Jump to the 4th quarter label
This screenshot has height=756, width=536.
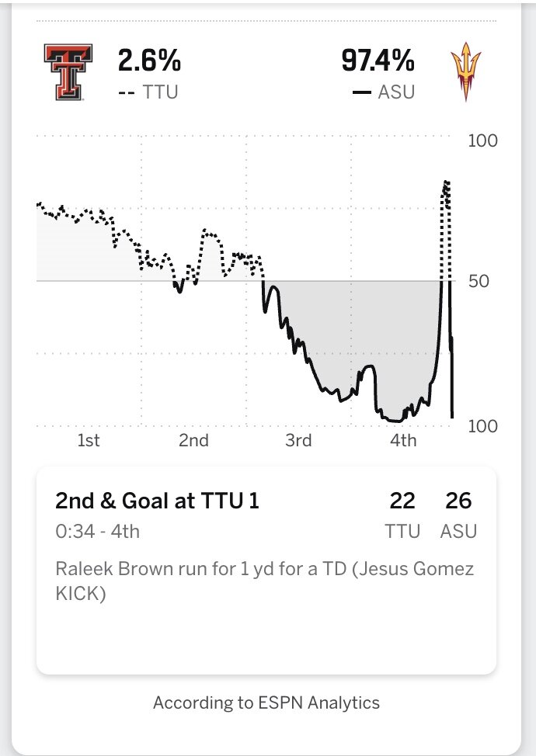[x=403, y=441]
